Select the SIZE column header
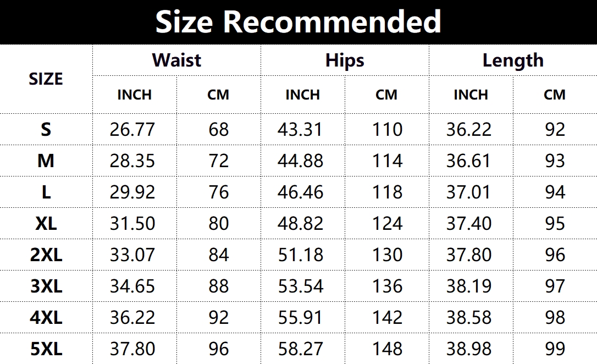Screen dimensions: 597x364 tap(46, 79)
